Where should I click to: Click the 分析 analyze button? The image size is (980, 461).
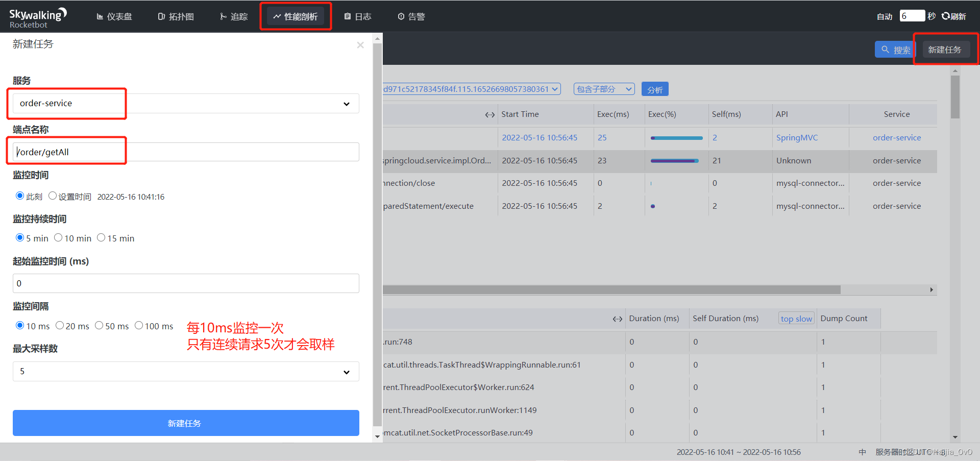[655, 89]
